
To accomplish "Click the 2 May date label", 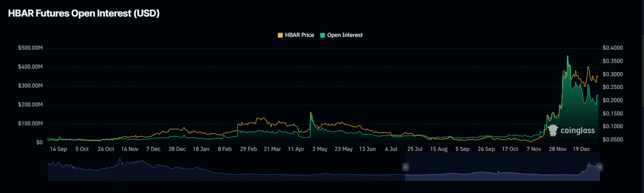I will pos(320,149).
